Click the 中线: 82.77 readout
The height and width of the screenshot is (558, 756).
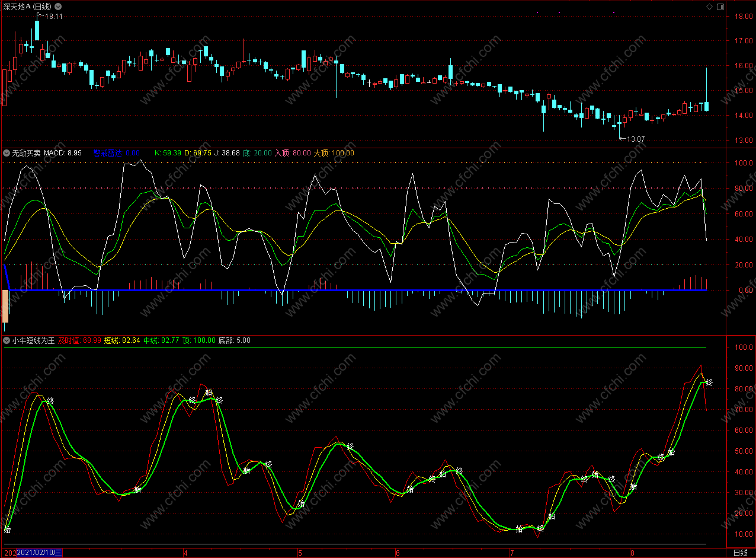click(161, 340)
